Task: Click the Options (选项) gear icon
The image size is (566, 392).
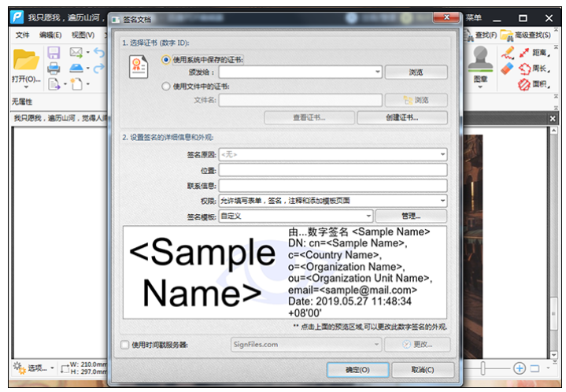Action: 19,368
